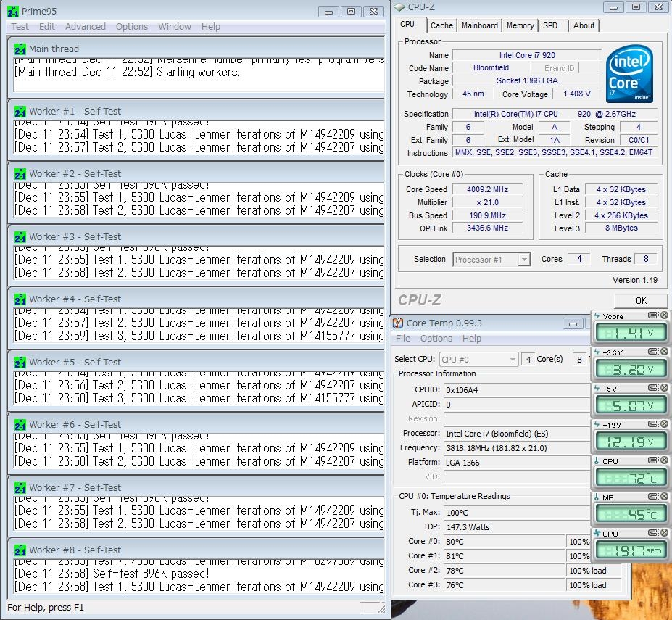Close the MB temperature gadget
The height and width of the screenshot is (620, 672).
point(664,497)
